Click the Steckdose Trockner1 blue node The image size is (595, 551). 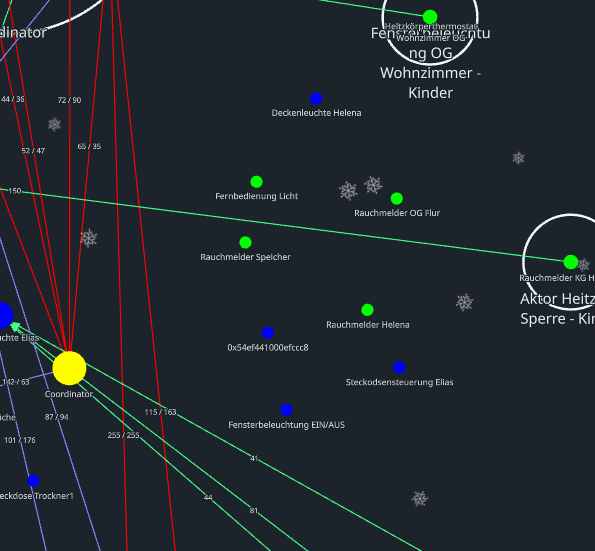point(33,481)
